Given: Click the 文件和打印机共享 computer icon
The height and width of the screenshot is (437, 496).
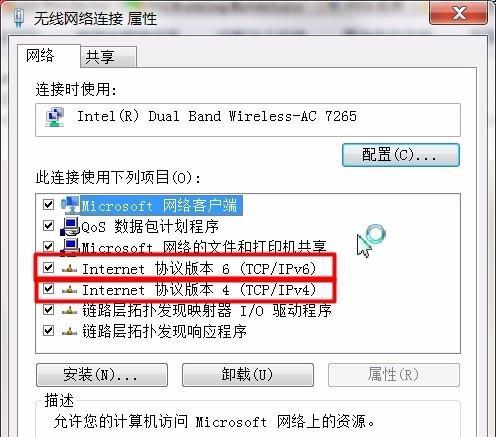Looking at the screenshot, I should [70, 247].
